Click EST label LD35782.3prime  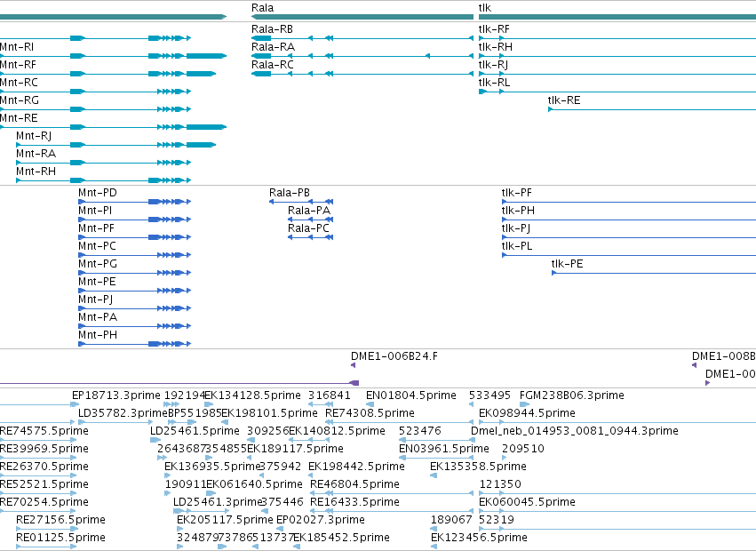(x=123, y=413)
